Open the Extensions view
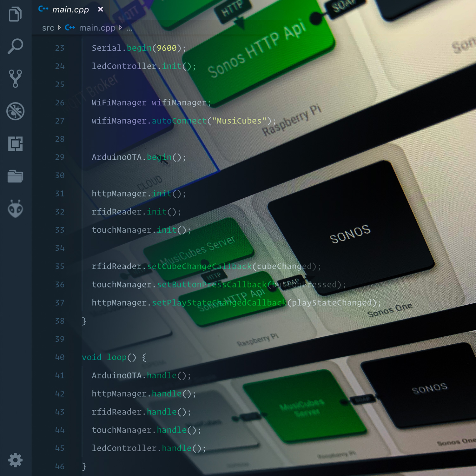Image resolution: width=476 pixels, height=476 pixels. pos(15,144)
